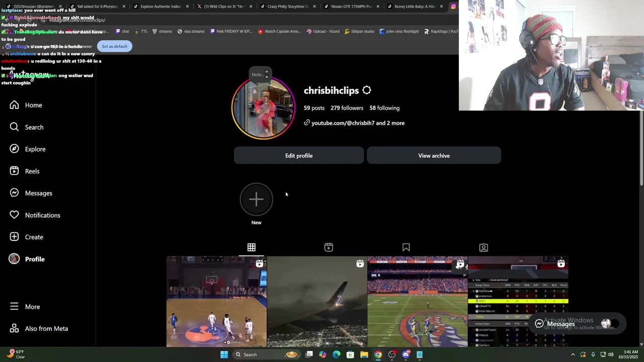Close the Konvy Little Baby tab
The height and width of the screenshot is (362, 644).
(x=441, y=7)
